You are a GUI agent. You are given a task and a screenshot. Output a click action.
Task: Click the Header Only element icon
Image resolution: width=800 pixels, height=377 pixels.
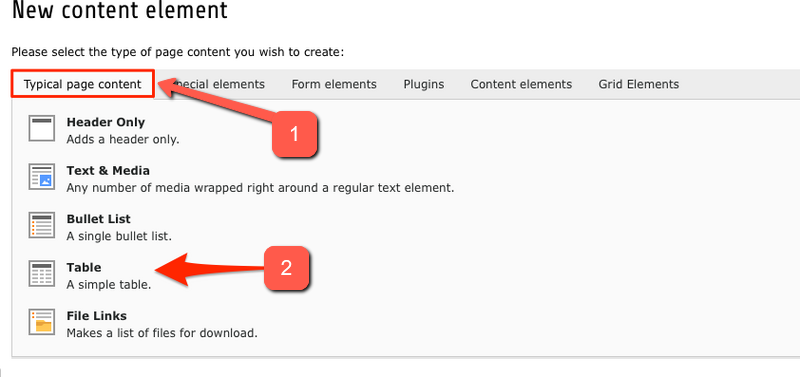(41, 129)
